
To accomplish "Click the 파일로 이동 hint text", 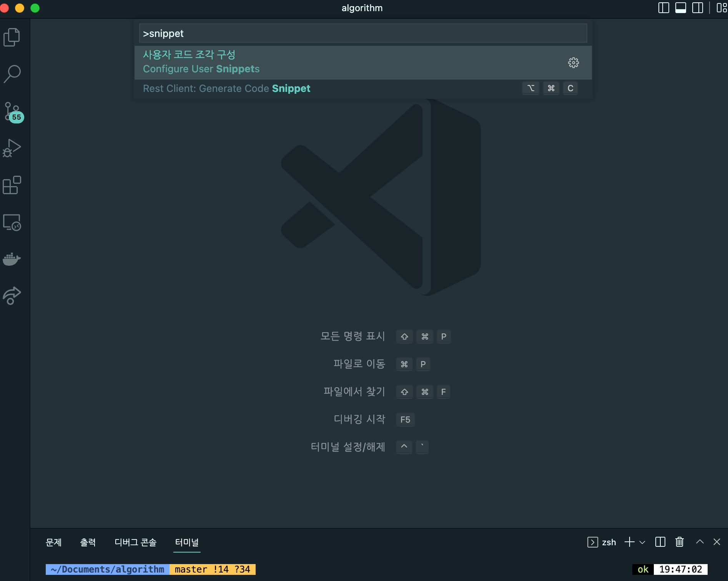I will (x=359, y=364).
